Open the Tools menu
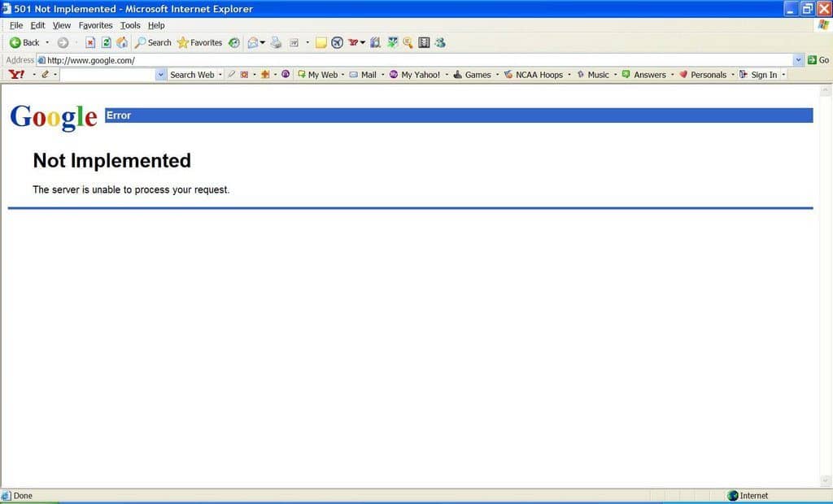 click(130, 25)
